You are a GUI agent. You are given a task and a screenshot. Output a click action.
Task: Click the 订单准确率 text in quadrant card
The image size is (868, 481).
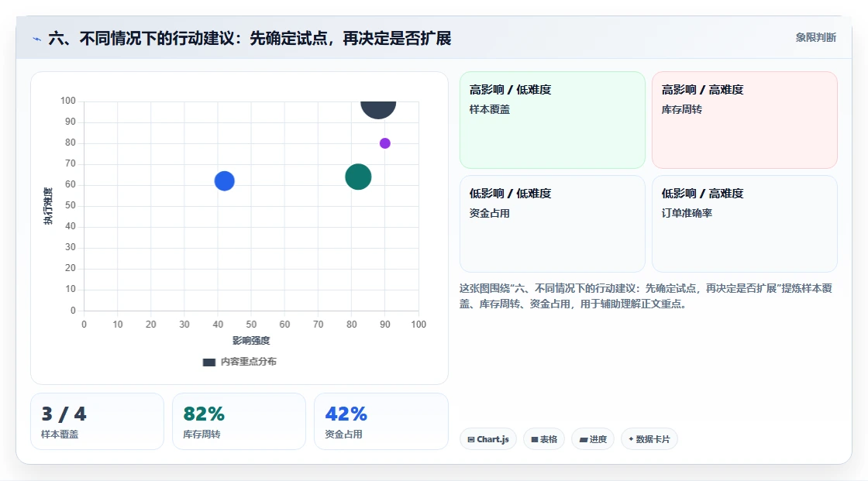[x=687, y=213]
